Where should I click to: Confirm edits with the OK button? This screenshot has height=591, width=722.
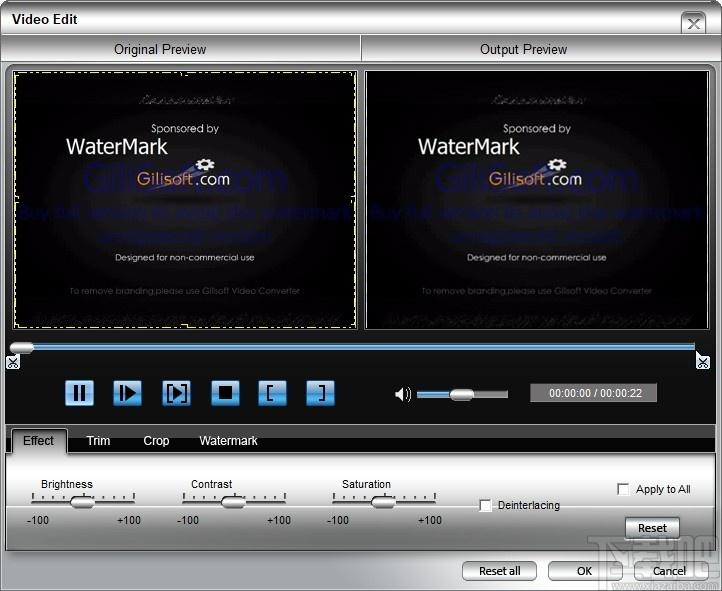pyautogui.click(x=585, y=571)
